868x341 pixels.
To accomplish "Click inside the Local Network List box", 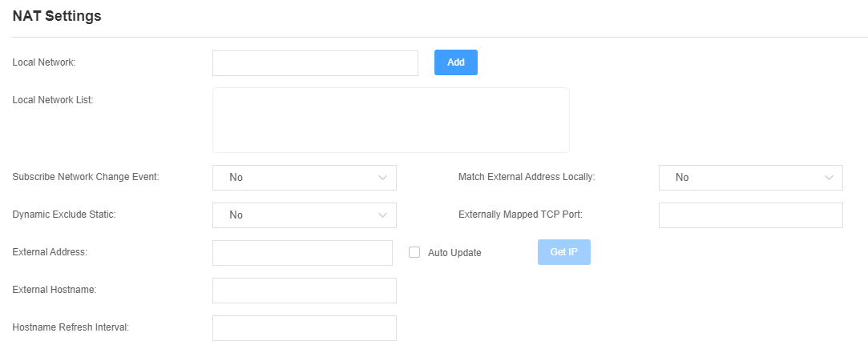I will [391, 120].
